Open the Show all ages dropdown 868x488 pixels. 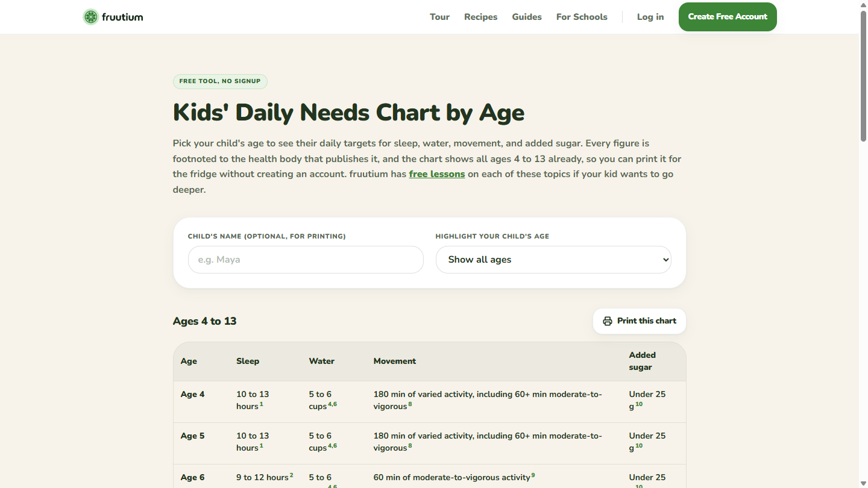553,260
